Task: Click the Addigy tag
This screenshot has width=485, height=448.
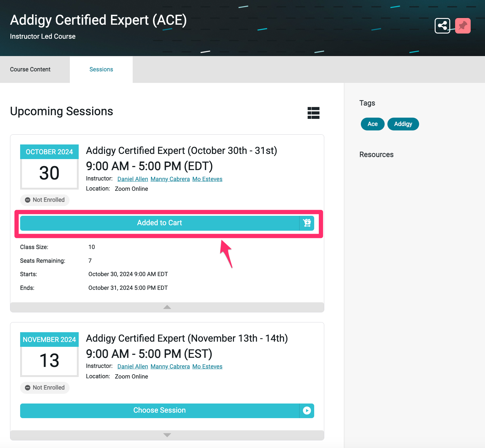Action: click(403, 124)
